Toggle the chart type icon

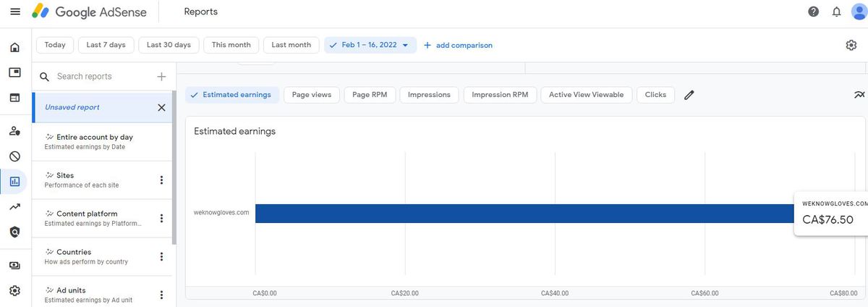click(x=859, y=95)
